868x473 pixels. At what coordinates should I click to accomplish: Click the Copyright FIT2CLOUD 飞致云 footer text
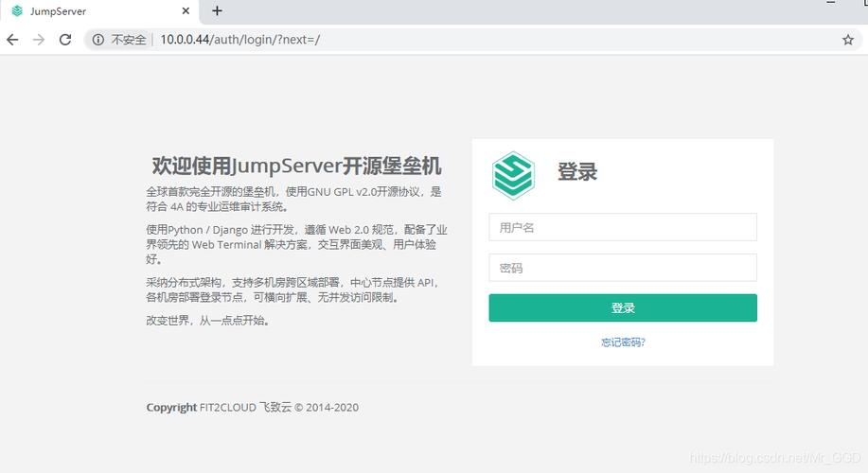(253, 408)
